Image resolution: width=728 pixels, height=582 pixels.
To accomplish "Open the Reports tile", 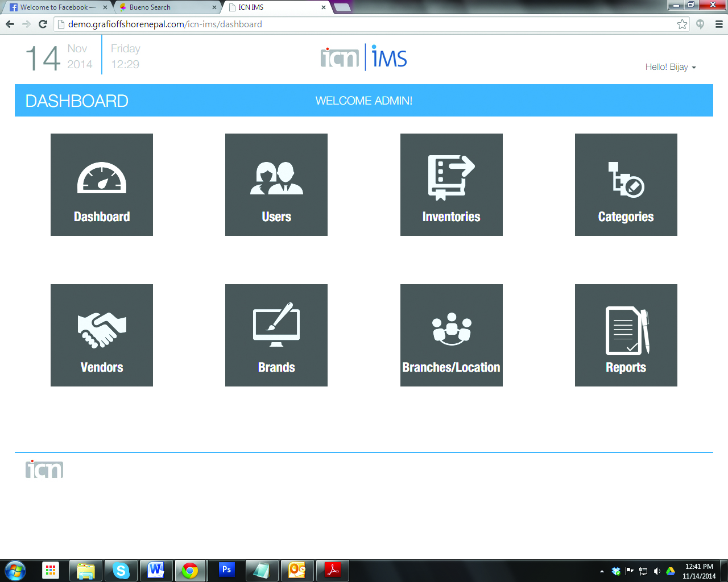I will tap(626, 335).
